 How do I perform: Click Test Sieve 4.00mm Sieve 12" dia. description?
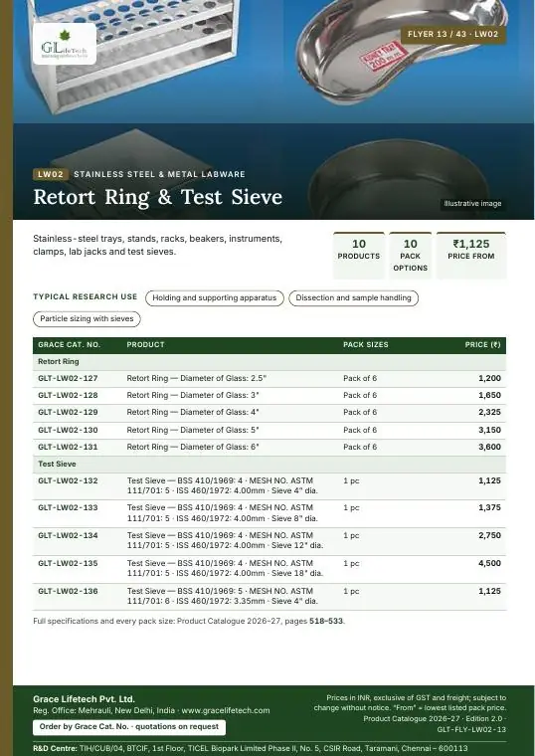pyautogui.click(x=225, y=540)
